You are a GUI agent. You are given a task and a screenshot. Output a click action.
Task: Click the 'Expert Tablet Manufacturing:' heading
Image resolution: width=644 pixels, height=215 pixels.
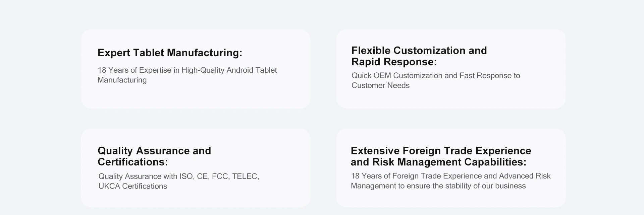[170, 53]
